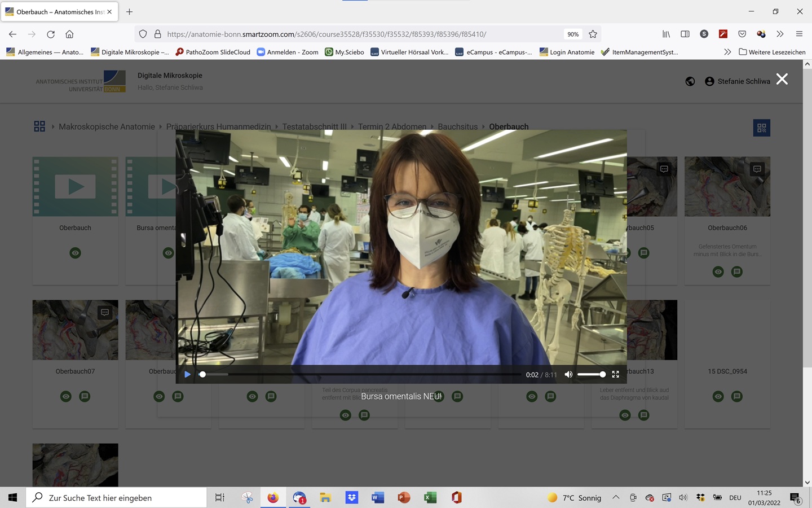This screenshot has height=508, width=812.
Task: Close the video overlay with X
Action: tap(782, 80)
